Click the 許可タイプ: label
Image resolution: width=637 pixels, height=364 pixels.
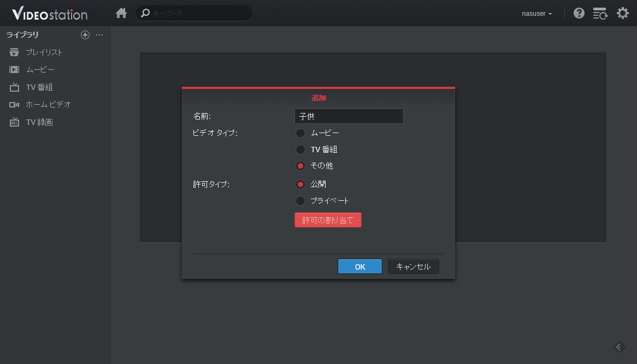tap(211, 184)
